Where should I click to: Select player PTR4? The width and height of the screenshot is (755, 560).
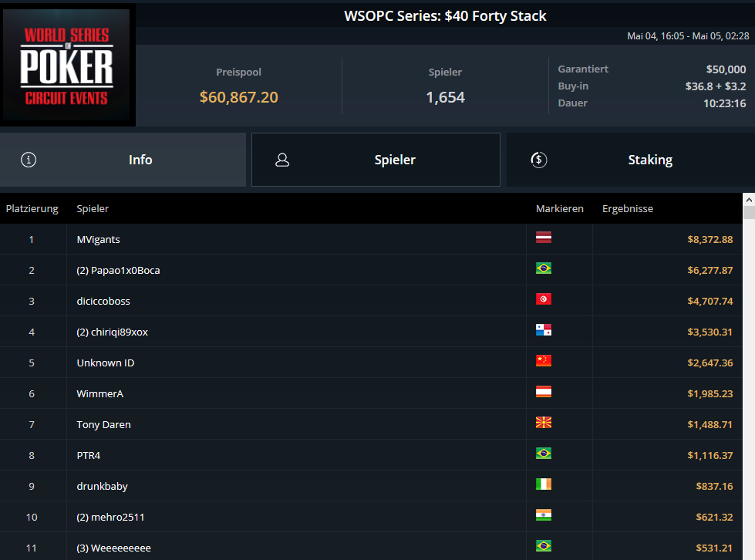coord(88,455)
